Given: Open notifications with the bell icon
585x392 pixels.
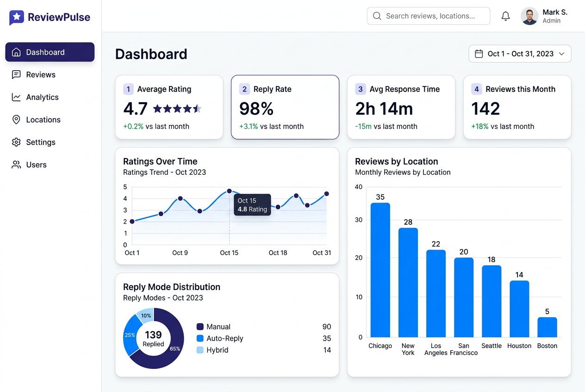Looking at the screenshot, I should tap(506, 16).
